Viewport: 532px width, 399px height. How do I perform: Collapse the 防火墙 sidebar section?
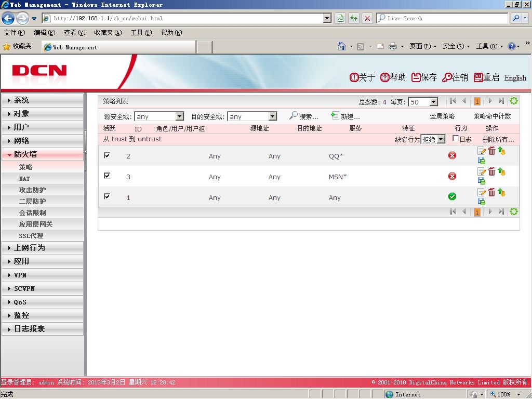pos(43,154)
